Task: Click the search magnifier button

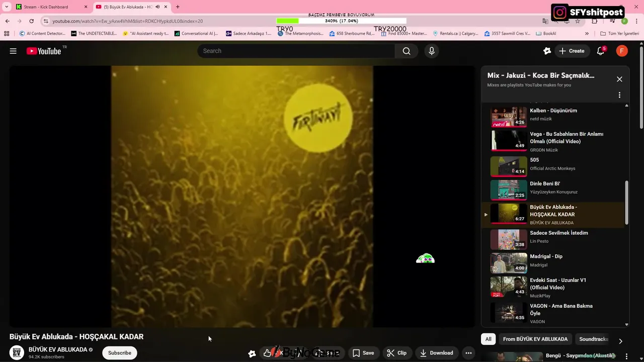Action: 407,51
